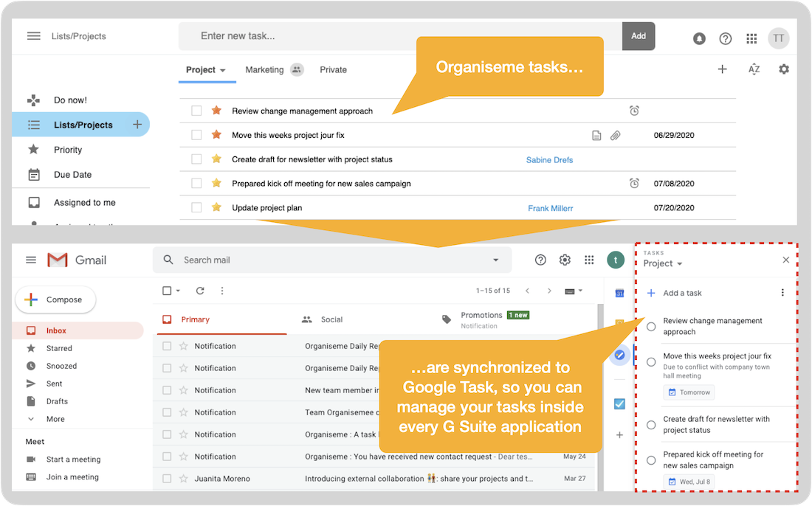
Task: Set a reminder clock on the kick off meeting task
Action: (x=634, y=183)
